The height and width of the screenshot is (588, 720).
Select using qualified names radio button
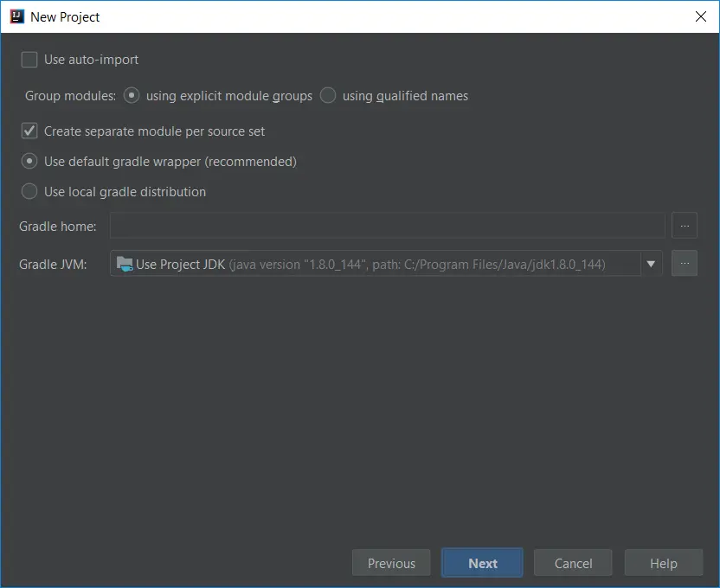click(x=328, y=95)
